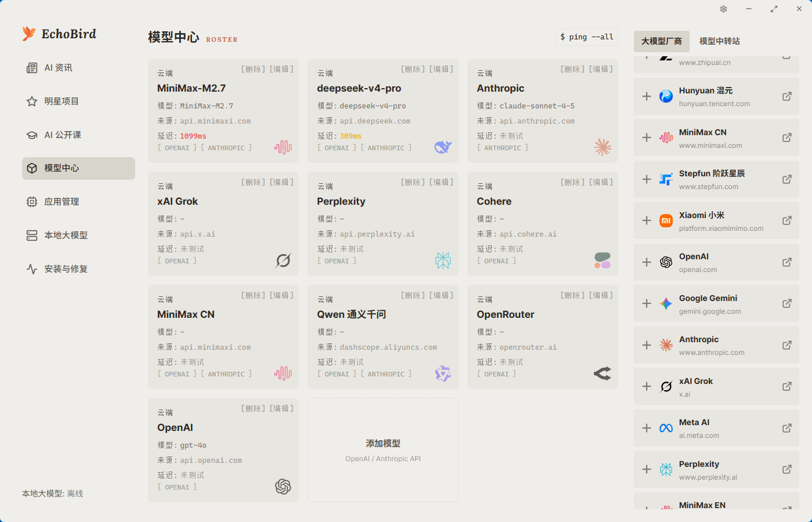Click the OpenAI card knot logo
Image resolution: width=812 pixels, height=522 pixels.
(x=283, y=487)
